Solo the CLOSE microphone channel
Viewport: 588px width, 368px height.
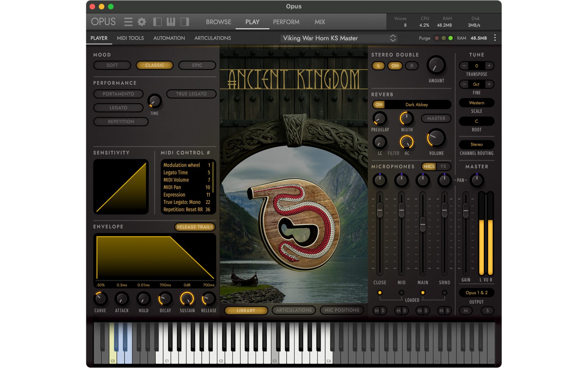point(383,311)
